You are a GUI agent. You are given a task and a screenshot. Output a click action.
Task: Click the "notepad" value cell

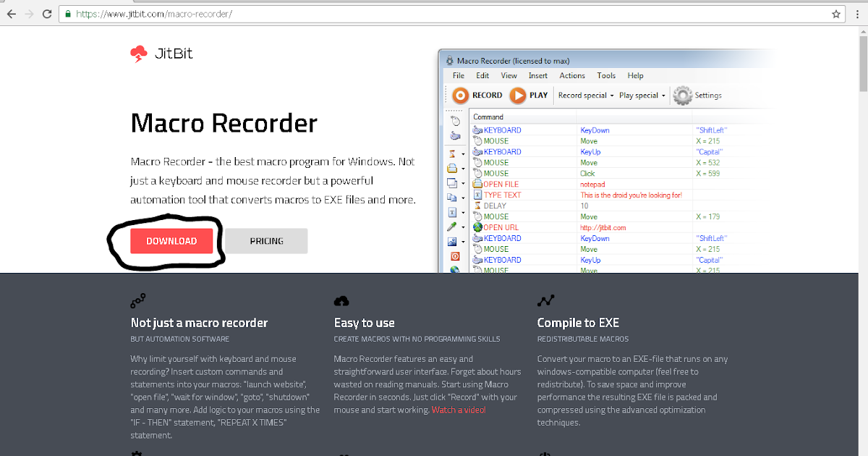594,185
